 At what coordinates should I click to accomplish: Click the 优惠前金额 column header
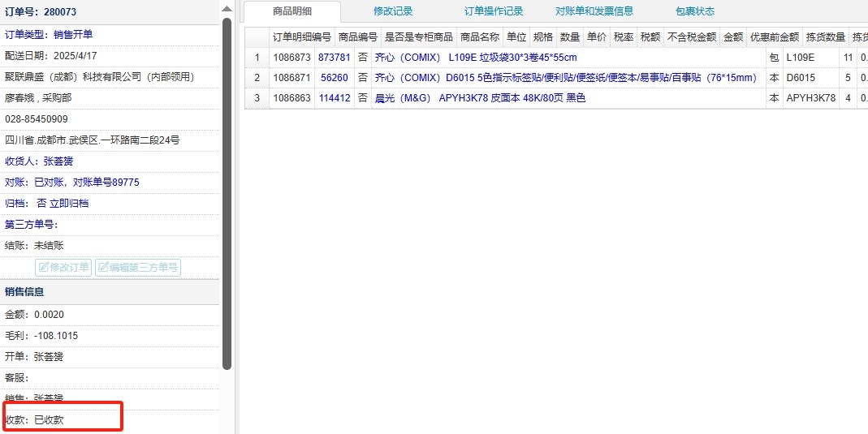pyautogui.click(x=775, y=37)
